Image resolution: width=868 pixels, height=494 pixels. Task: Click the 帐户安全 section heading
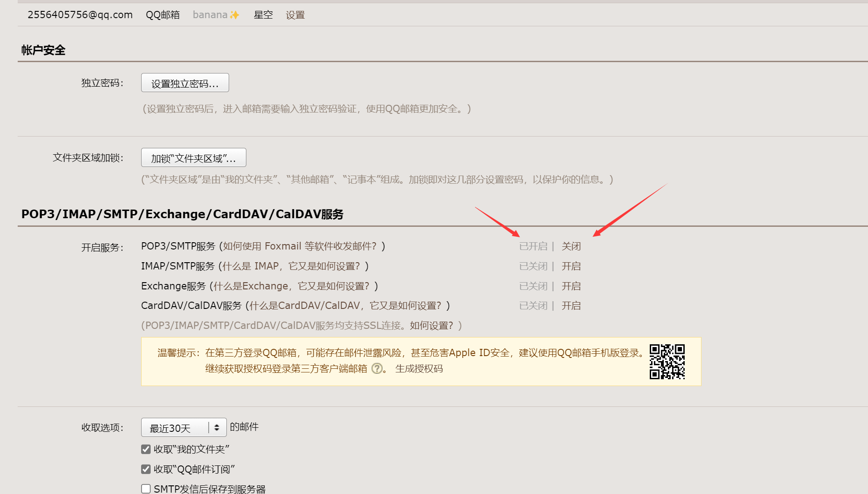pyautogui.click(x=44, y=50)
